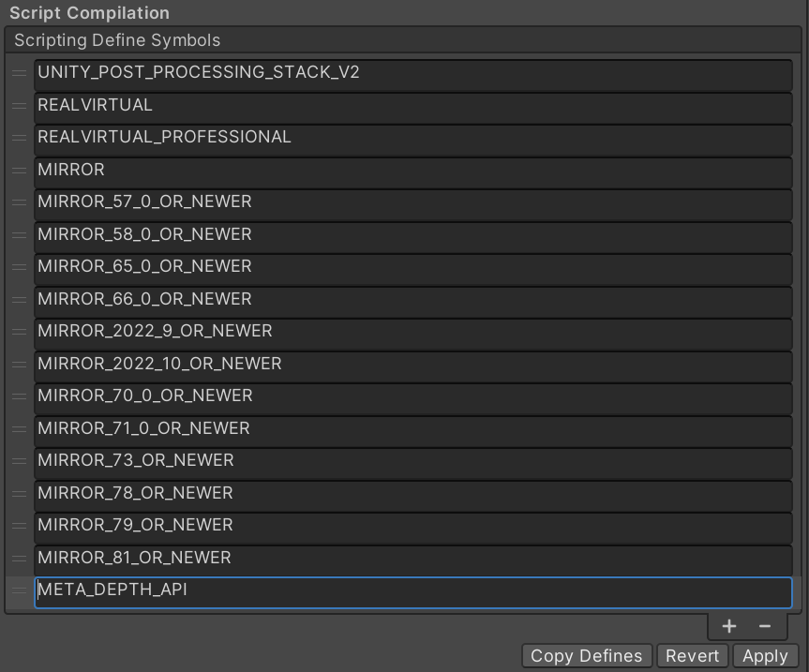Viewport: 809px width, 672px height.
Task: Click the plus icon to add a define symbol
Action: 729,626
